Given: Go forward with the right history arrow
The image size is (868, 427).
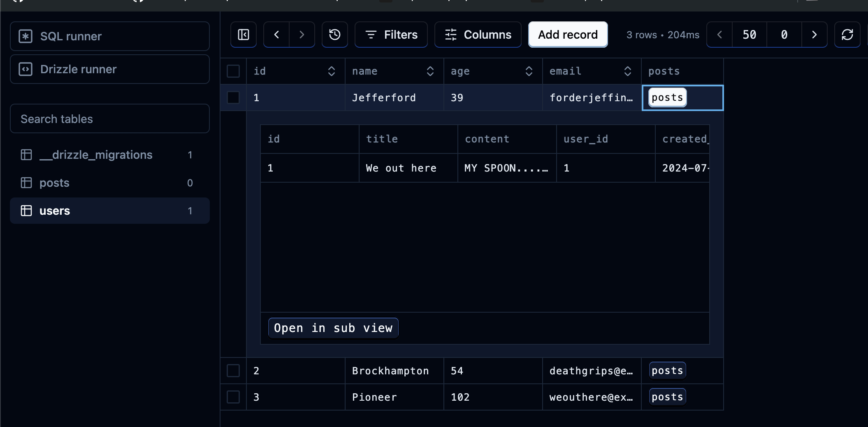Looking at the screenshot, I should click(x=302, y=35).
